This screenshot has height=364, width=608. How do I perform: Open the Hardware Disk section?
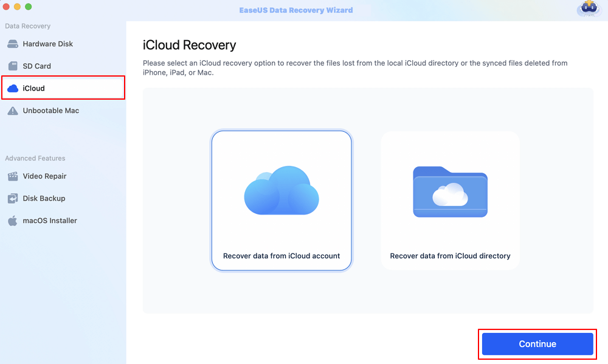(x=63, y=44)
